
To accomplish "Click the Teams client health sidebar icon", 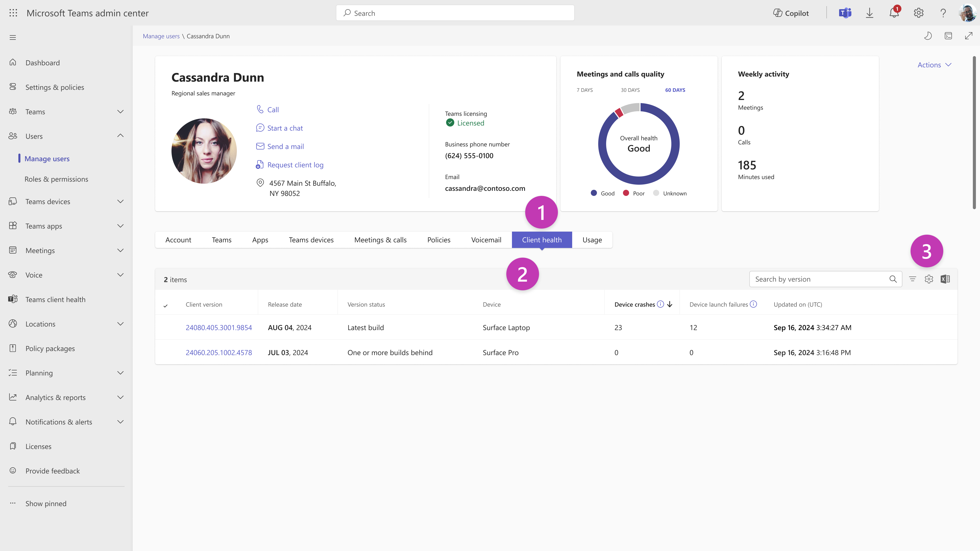I will 13,299.
